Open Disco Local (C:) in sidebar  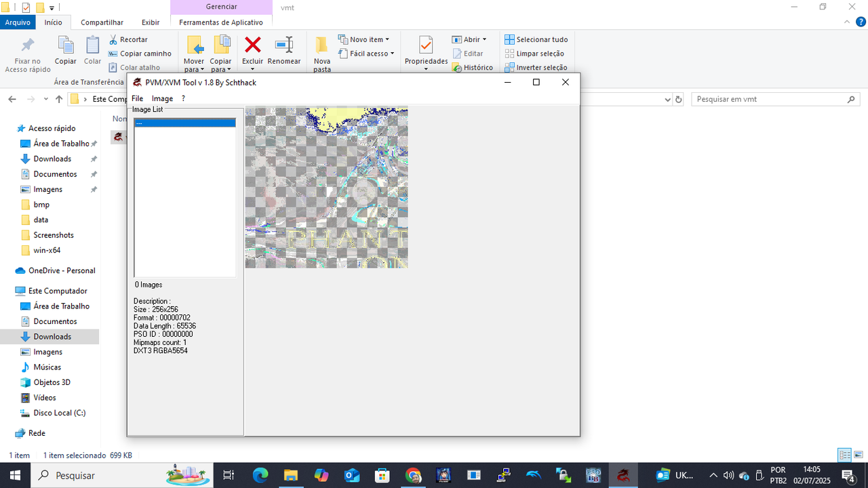pyautogui.click(x=60, y=413)
